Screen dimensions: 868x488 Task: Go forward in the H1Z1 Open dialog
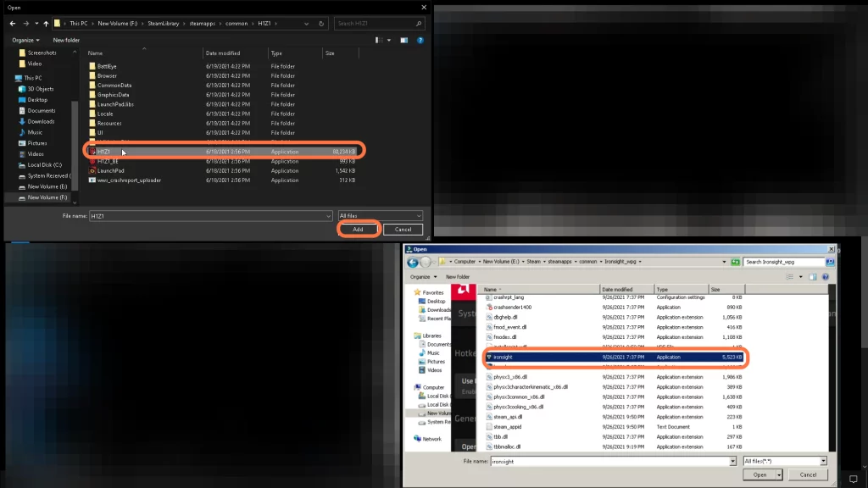click(26, 24)
